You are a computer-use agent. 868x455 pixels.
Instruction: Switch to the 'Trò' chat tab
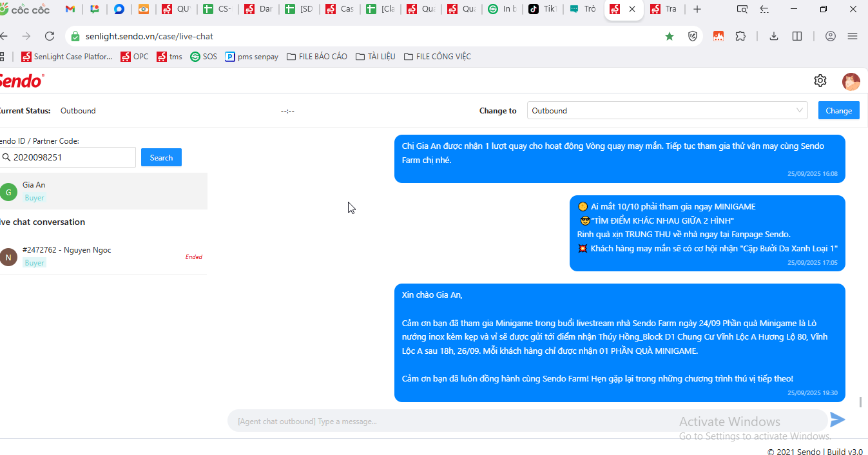[583, 9]
